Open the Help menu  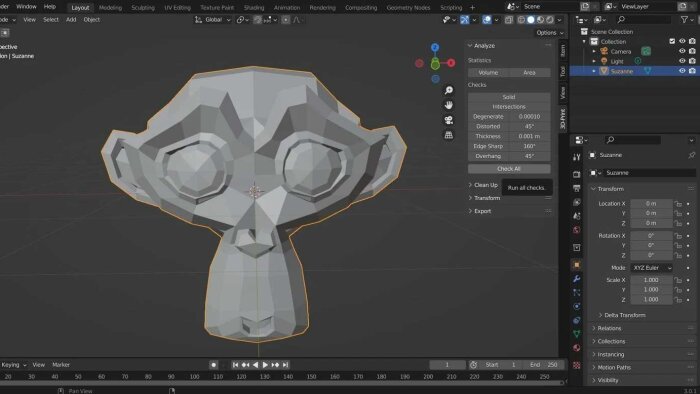click(50, 7)
